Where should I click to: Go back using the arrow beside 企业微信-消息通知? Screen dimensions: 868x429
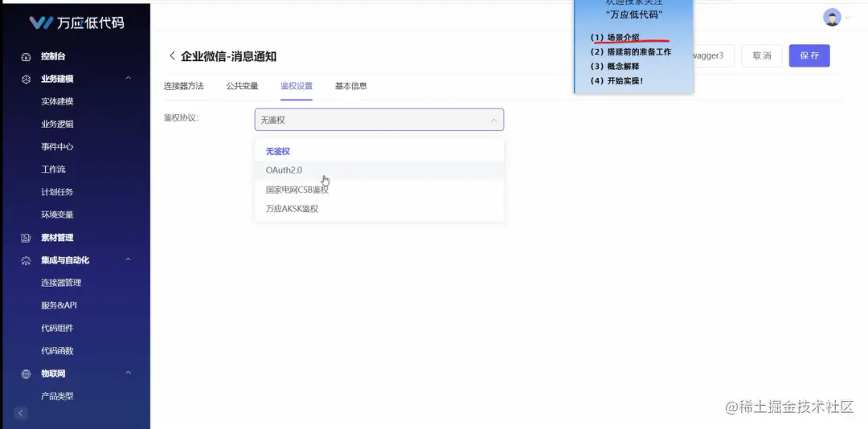[172, 56]
